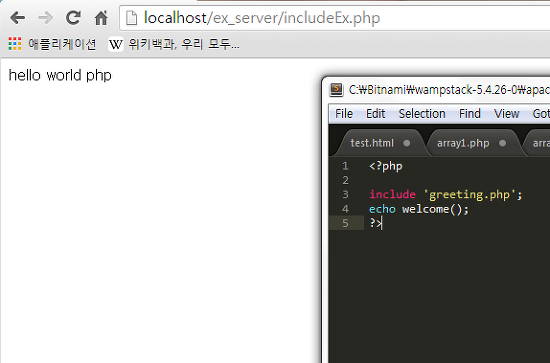Screen dimensions: 550x363
Task: Open the Wikipedia W bookmark icon
Action: coord(115,45)
